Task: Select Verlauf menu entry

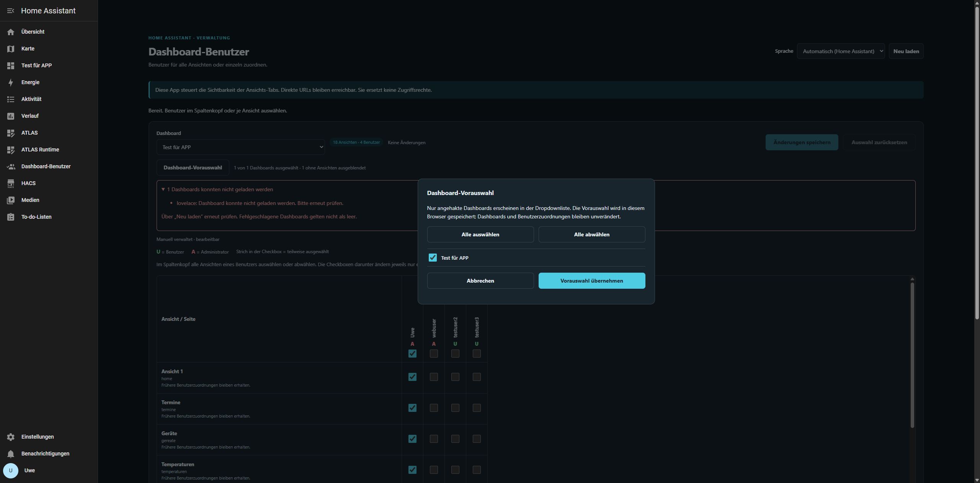Action: [49, 116]
